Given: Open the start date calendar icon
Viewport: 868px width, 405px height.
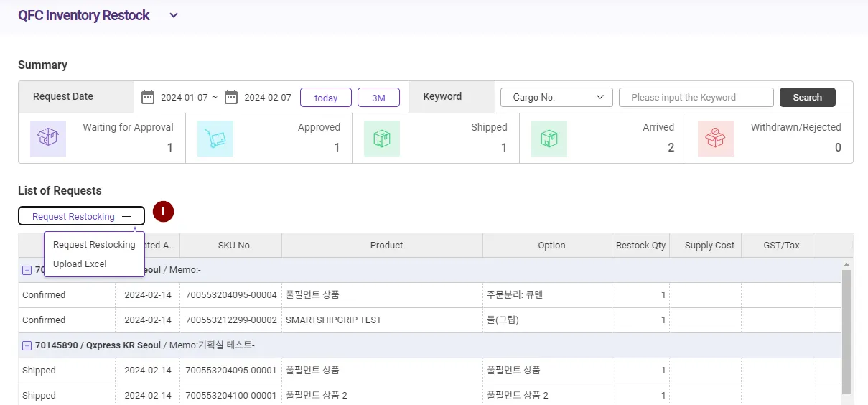Looking at the screenshot, I should point(148,97).
